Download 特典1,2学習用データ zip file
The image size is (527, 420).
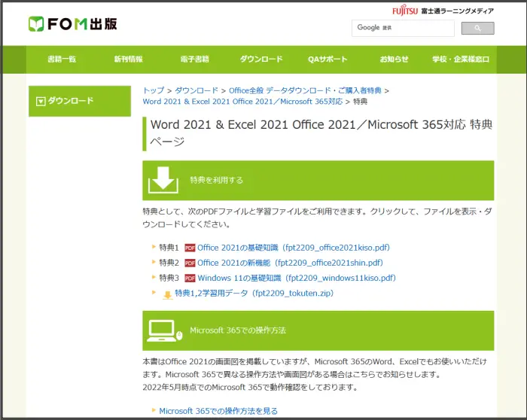(x=254, y=293)
